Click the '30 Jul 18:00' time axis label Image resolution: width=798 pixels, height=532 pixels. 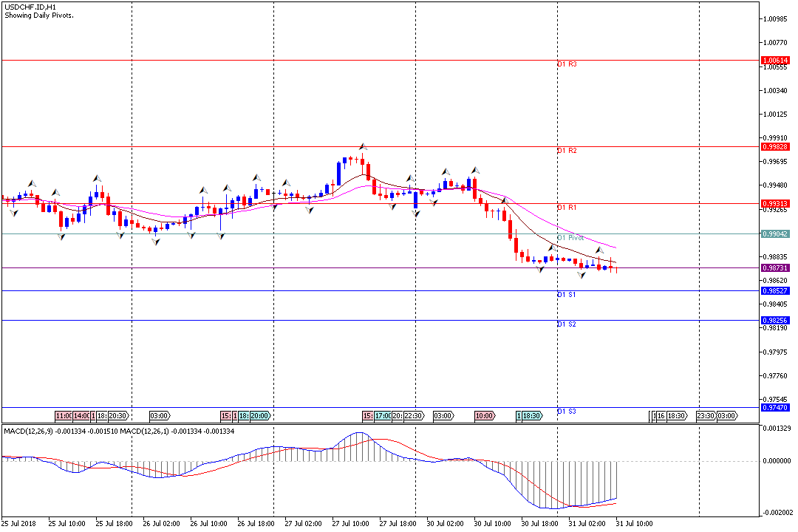click(539, 523)
